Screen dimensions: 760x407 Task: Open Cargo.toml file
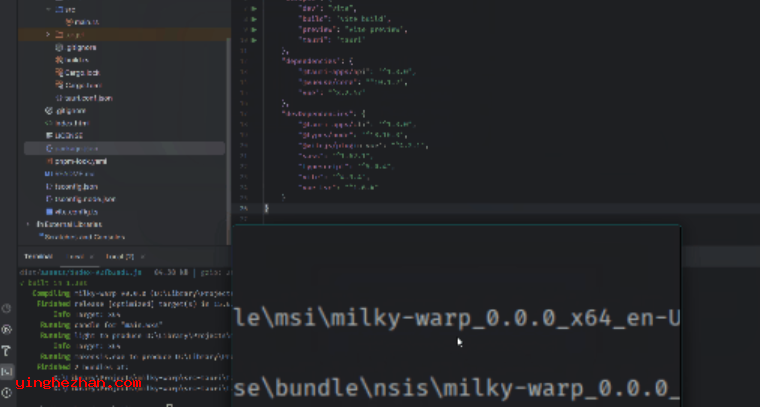point(79,85)
